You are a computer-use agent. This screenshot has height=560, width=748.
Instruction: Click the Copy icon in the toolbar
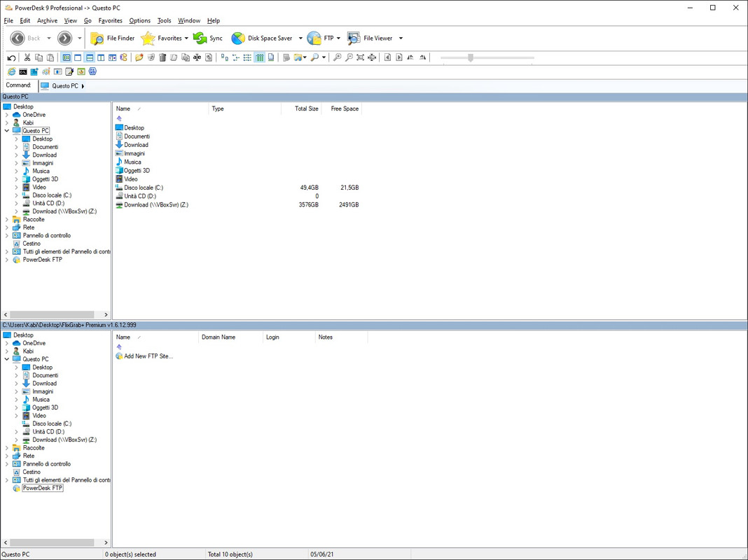click(x=39, y=57)
